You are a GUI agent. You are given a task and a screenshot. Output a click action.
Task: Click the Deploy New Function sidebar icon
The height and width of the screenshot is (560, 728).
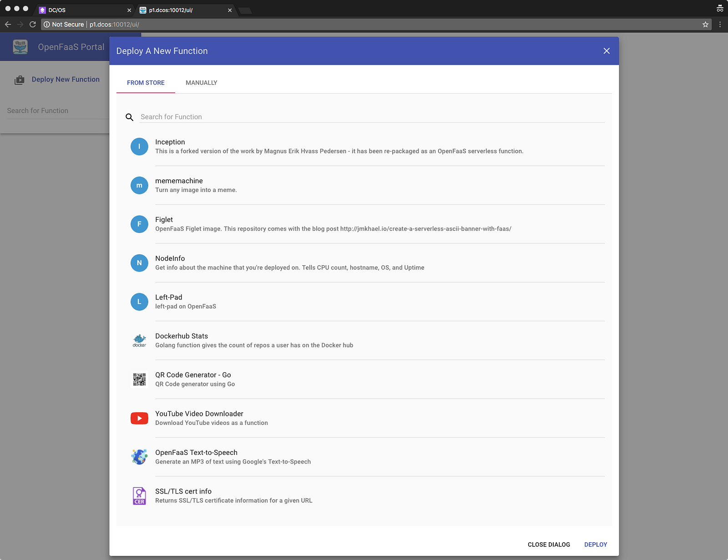coord(19,80)
